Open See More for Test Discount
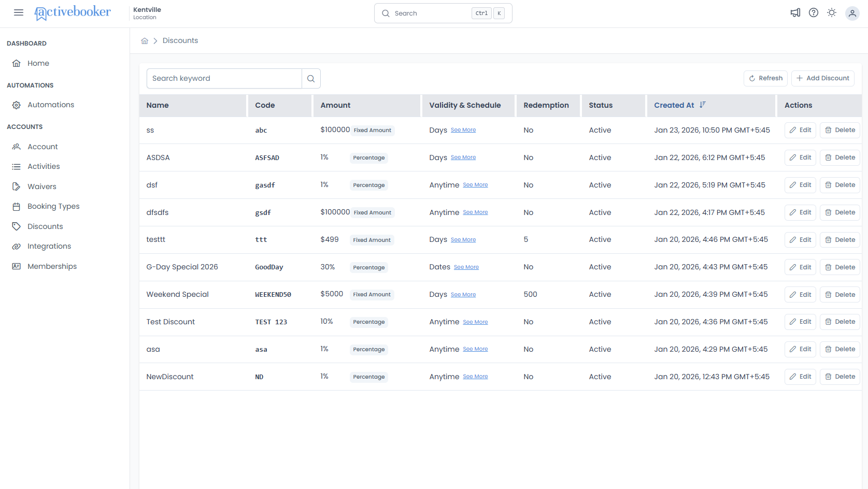This screenshot has height=489, width=868. click(x=475, y=322)
